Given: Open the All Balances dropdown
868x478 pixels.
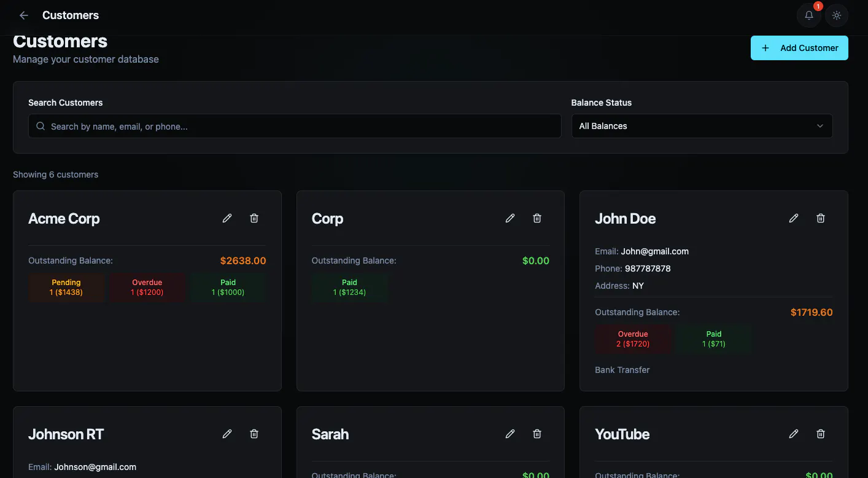Looking at the screenshot, I should click(702, 126).
